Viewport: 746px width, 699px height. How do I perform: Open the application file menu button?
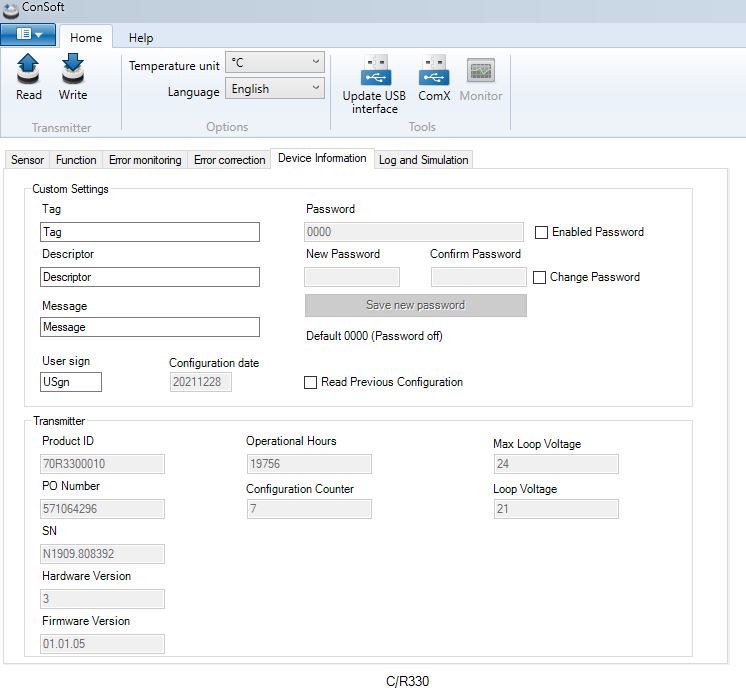point(28,35)
